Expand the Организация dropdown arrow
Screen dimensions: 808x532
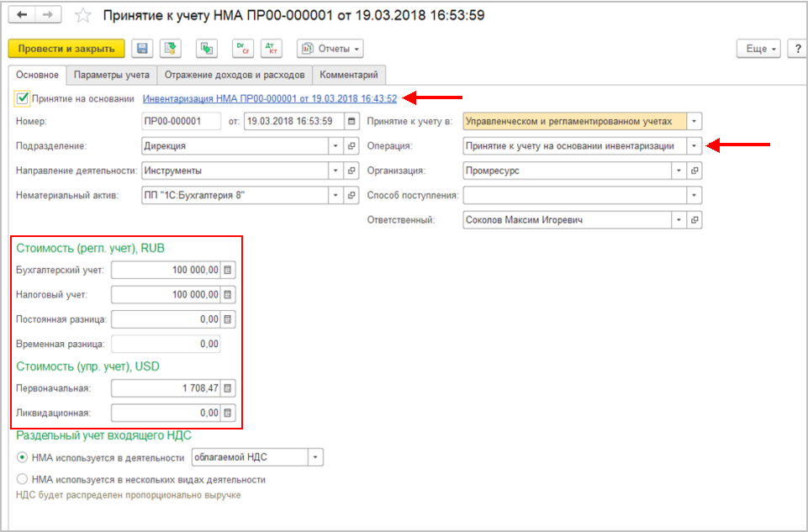click(x=679, y=171)
